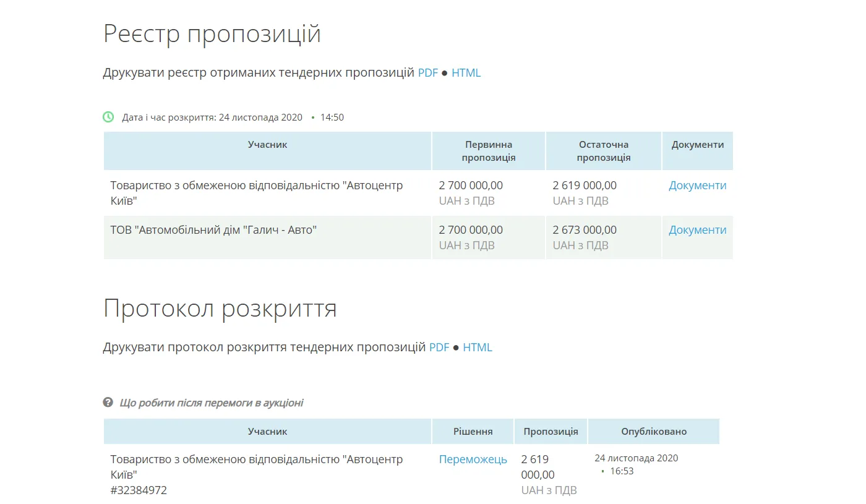Click the participant code #32384972
866x504 pixels.
[x=139, y=490]
